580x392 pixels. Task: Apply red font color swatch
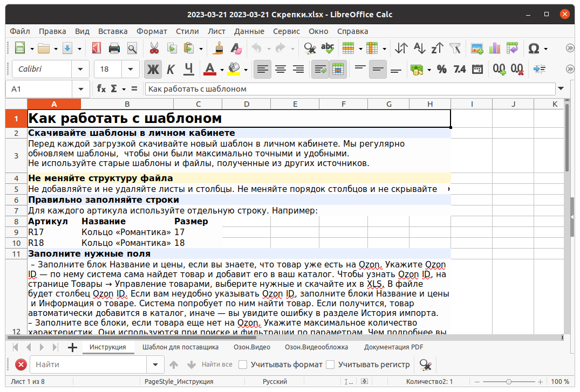coord(210,69)
